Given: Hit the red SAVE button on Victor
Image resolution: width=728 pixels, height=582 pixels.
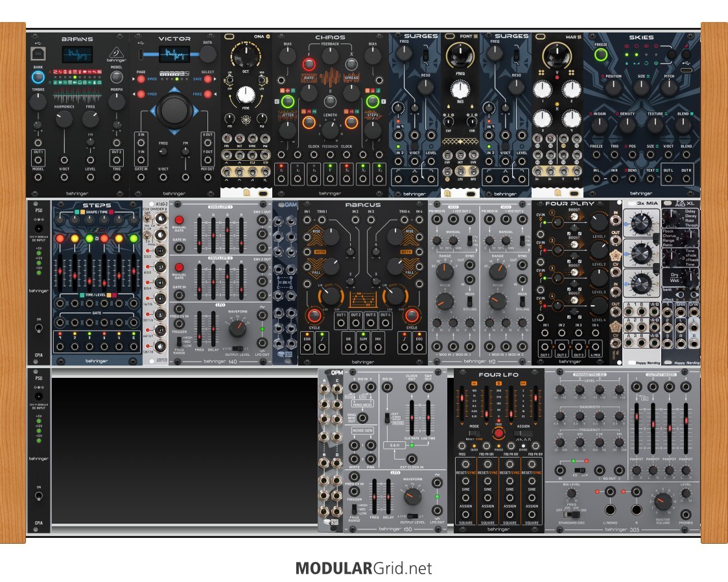Looking at the screenshot, I should click(x=207, y=79).
